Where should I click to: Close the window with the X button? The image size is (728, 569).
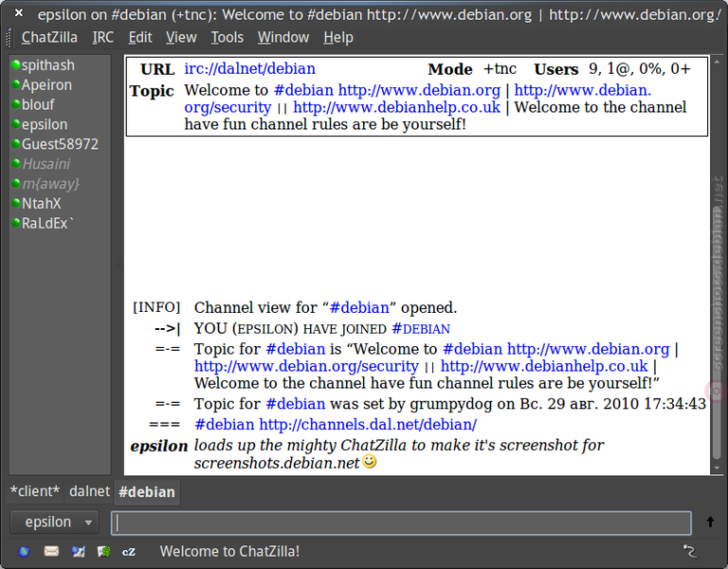(19, 13)
